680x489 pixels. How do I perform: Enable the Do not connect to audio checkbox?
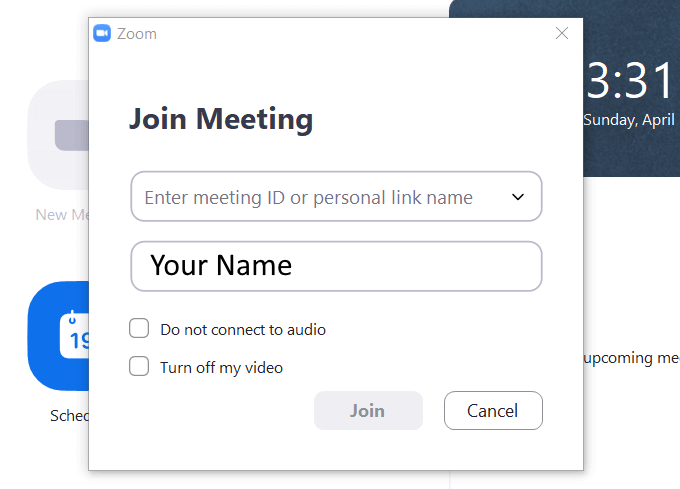140,329
